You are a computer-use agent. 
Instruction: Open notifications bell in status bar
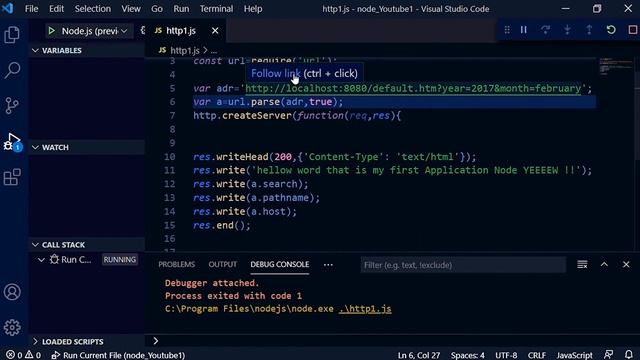click(x=629, y=355)
